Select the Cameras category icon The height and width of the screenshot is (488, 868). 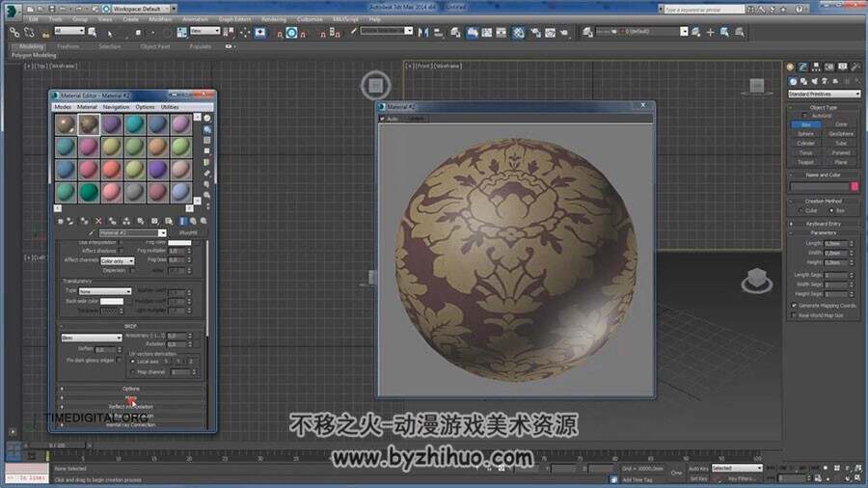[825, 81]
